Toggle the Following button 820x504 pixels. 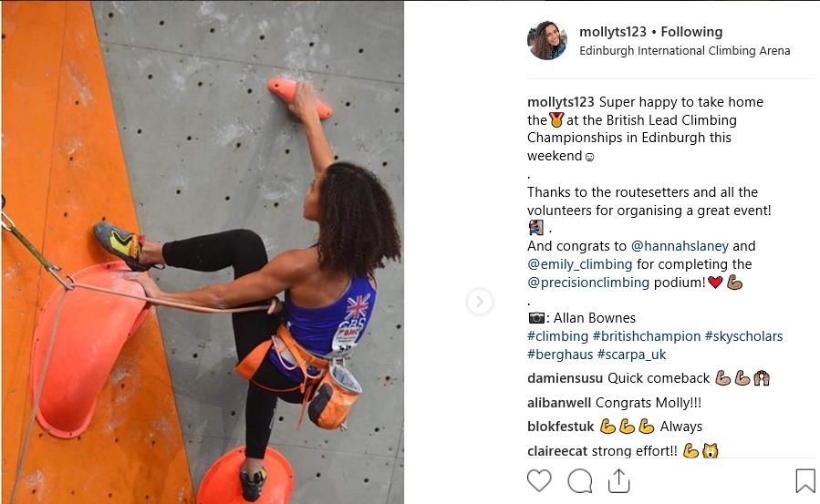[691, 32]
